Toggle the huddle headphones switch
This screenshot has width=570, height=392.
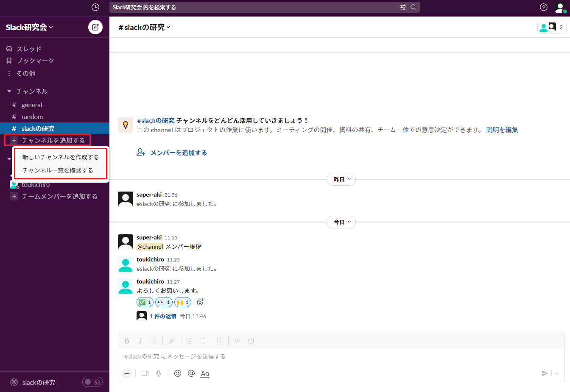pyautogui.click(x=92, y=382)
